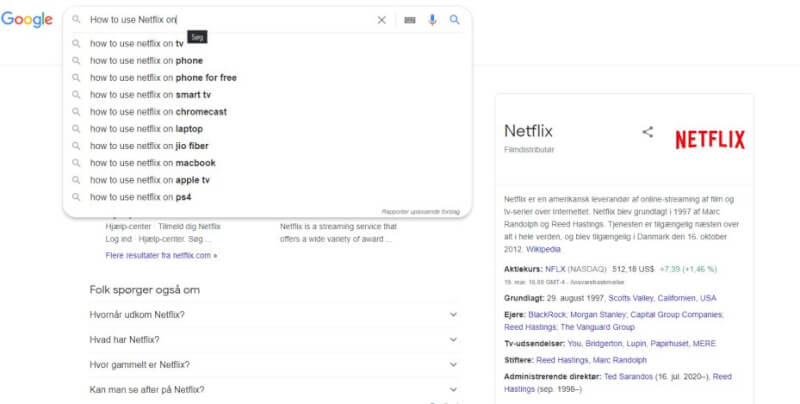Screen dimensions: 800x404
Task: Click the MERE link after shows
Action: (x=704, y=344)
